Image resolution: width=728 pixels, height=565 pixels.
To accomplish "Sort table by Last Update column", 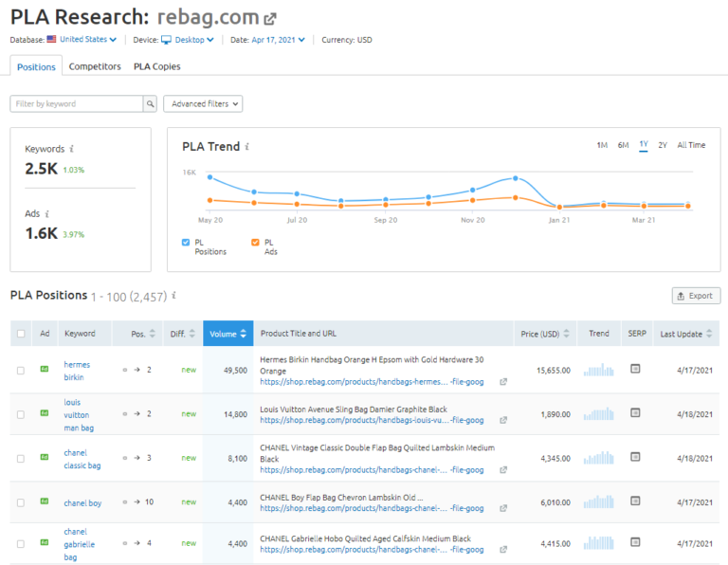I will click(x=685, y=334).
